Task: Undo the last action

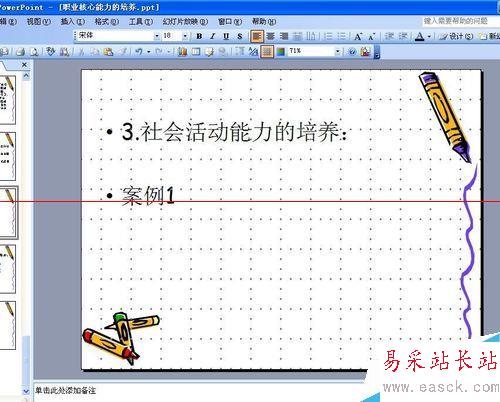Action: (139, 52)
